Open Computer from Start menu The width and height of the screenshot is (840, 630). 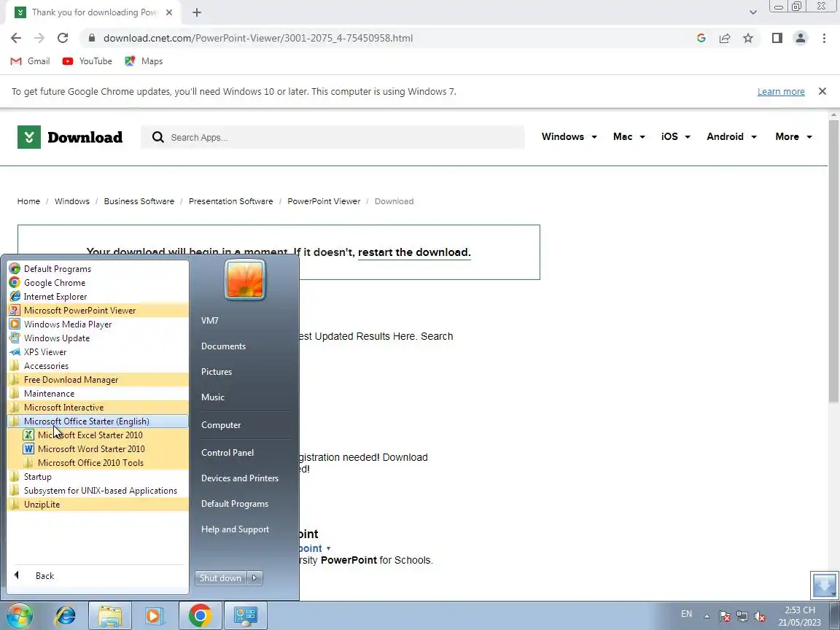221,425
